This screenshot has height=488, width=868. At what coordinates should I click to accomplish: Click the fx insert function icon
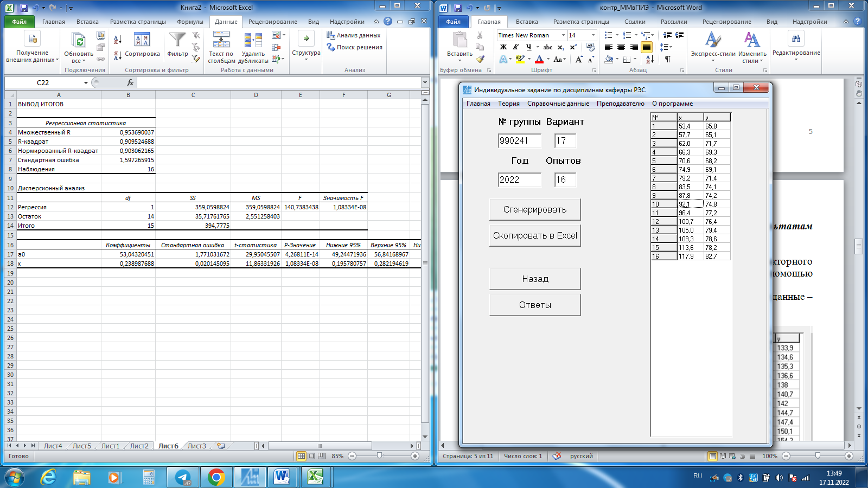click(x=130, y=82)
